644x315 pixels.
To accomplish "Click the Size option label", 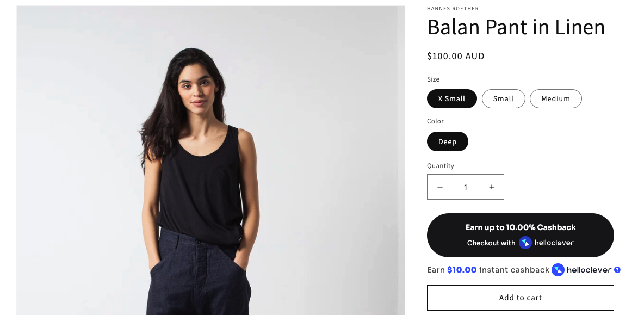I will tap(434, 79).
